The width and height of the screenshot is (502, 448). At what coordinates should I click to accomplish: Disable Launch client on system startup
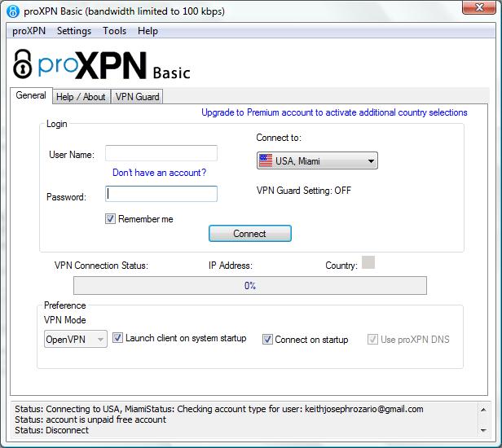(x=117, y=338)
